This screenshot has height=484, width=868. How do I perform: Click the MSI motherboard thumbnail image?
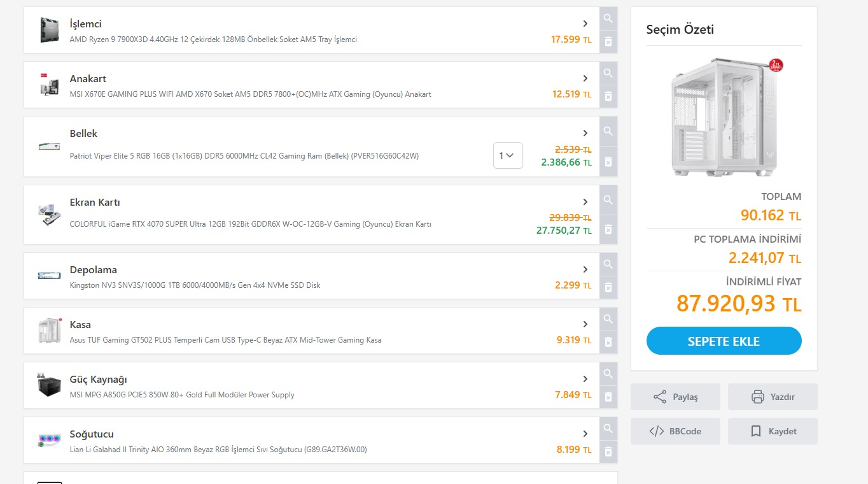49,85
